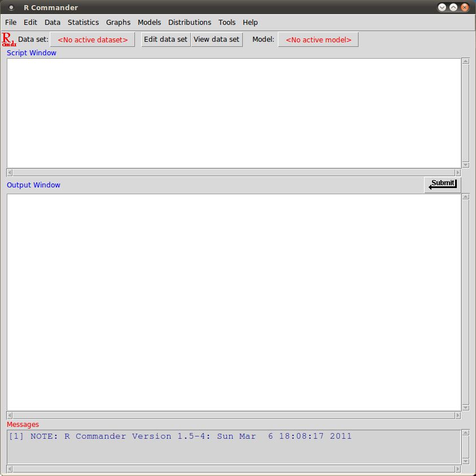
Task: Open the Help menu
Action: click(250, 23)
